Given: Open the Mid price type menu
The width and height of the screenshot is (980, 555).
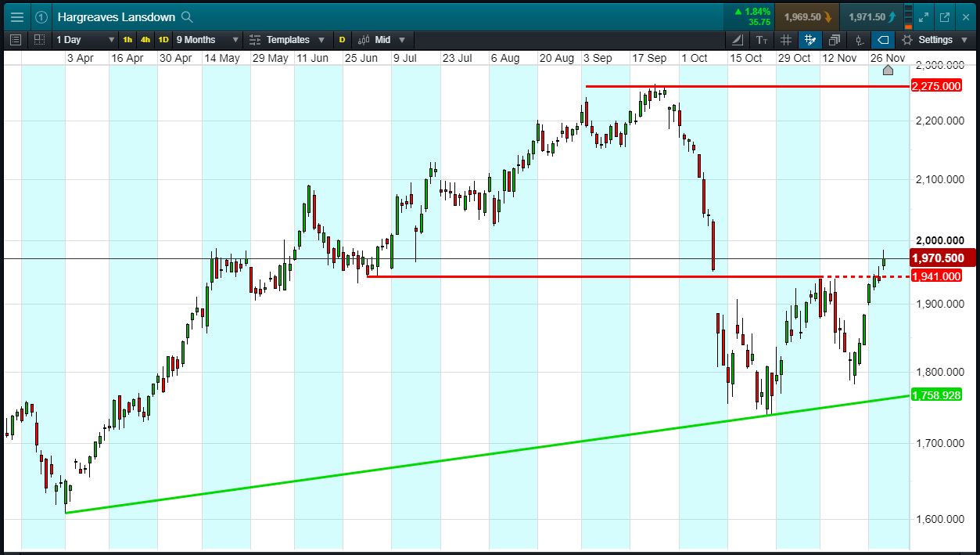Looking at the screenshot, I should (382, 40).
